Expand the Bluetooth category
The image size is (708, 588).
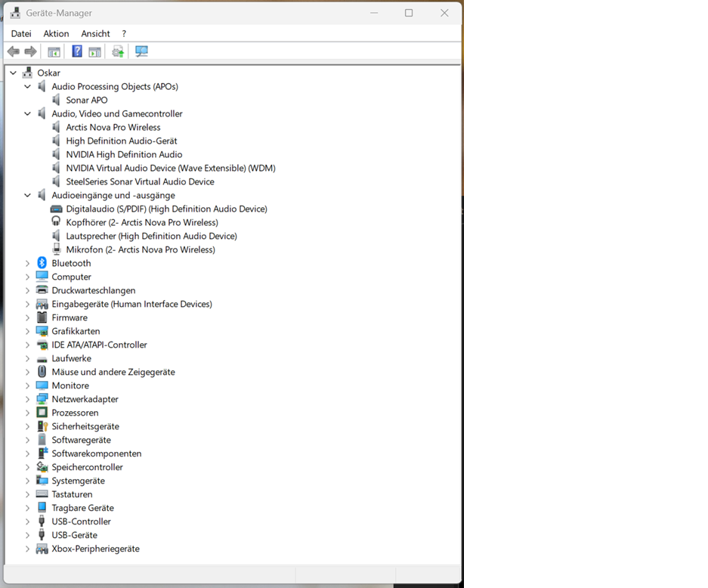coord(27,263)
